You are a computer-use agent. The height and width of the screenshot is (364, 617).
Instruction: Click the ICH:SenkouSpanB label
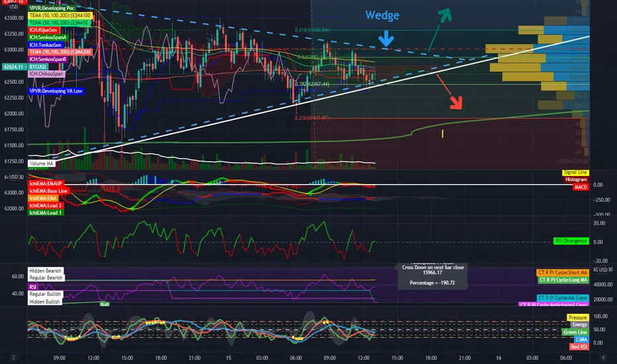click(48, 59)
